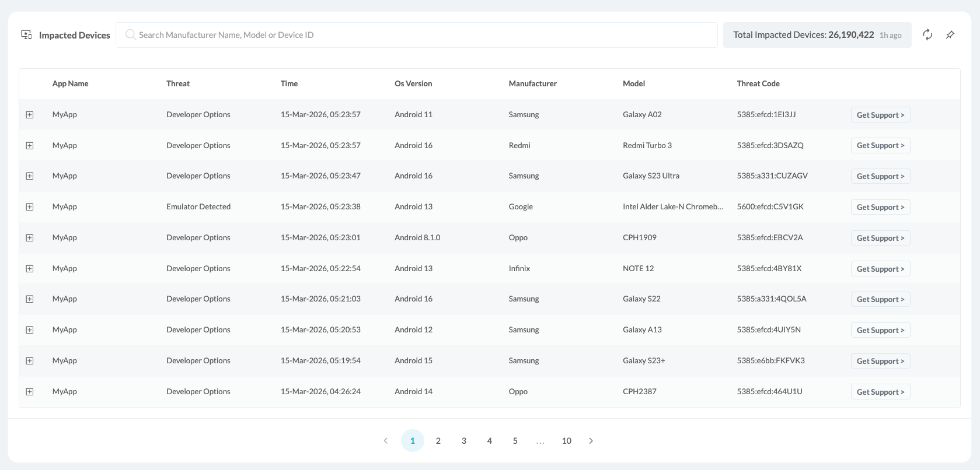Expand the Galaxy A02 row
The height and width of the screenshot is (470, 980).
30,115
